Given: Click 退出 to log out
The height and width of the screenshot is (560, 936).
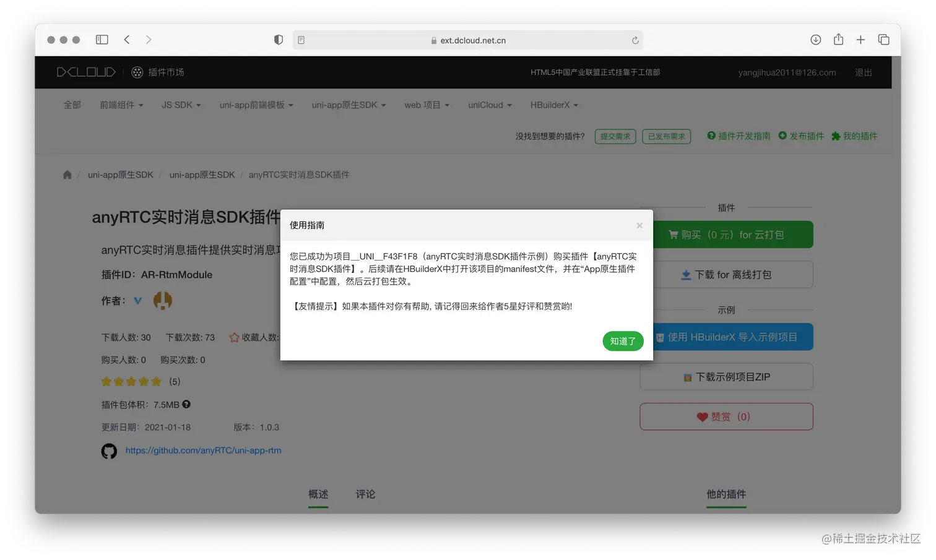Looking at the screenshot, I should pos(864,72).
